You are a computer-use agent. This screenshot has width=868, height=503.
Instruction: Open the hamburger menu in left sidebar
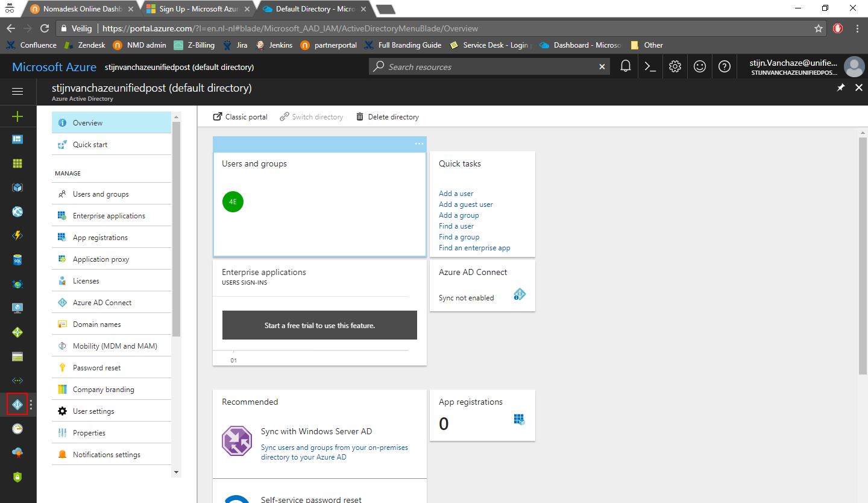17,92
